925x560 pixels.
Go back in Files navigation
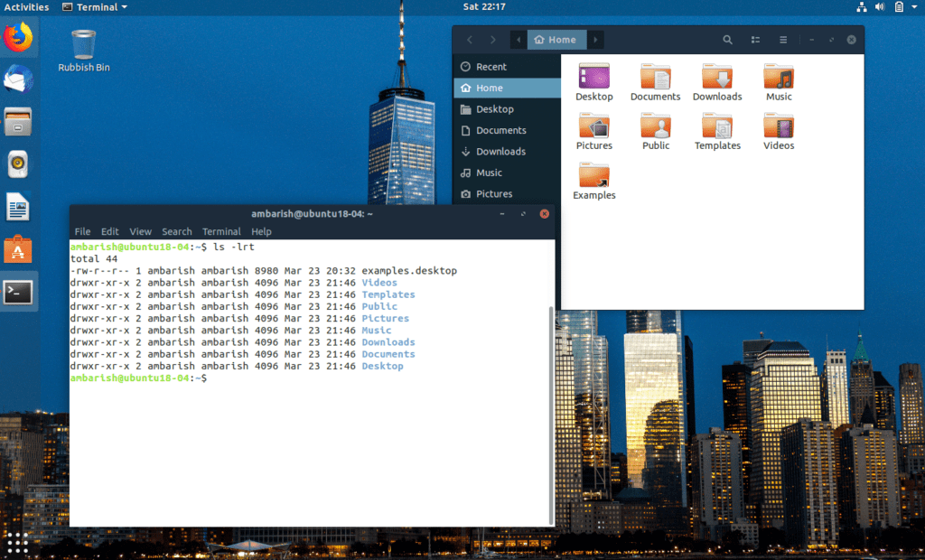470,40
